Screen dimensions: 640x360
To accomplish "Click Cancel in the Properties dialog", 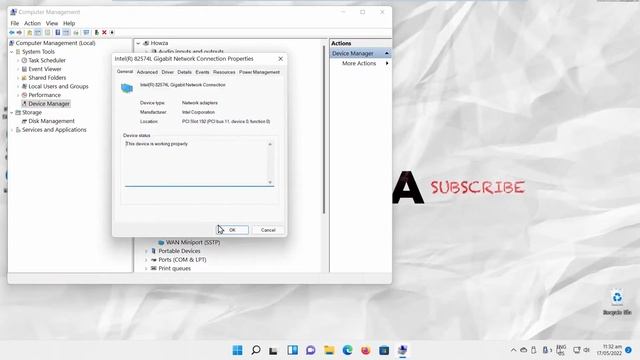I will click(x=268, y=230).
